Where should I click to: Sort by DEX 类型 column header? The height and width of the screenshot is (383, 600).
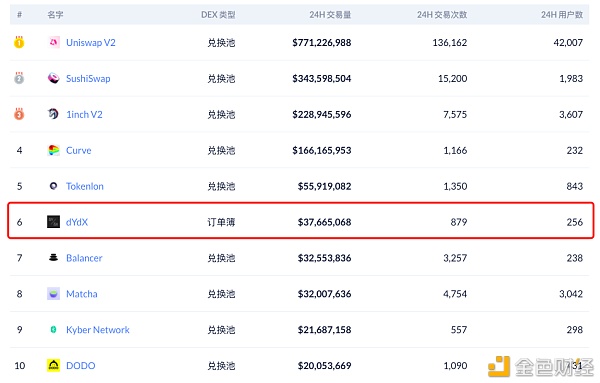[x=218, y=15]
